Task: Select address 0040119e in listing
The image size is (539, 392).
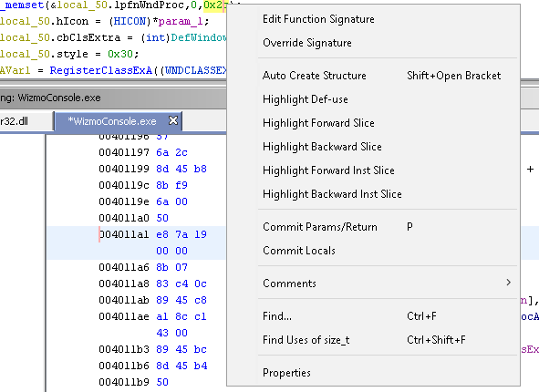Action: click(124, 201)
